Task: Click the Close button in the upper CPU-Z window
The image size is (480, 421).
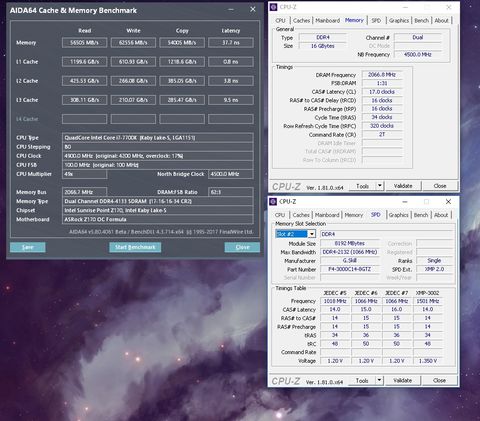Action: [440, 186]
